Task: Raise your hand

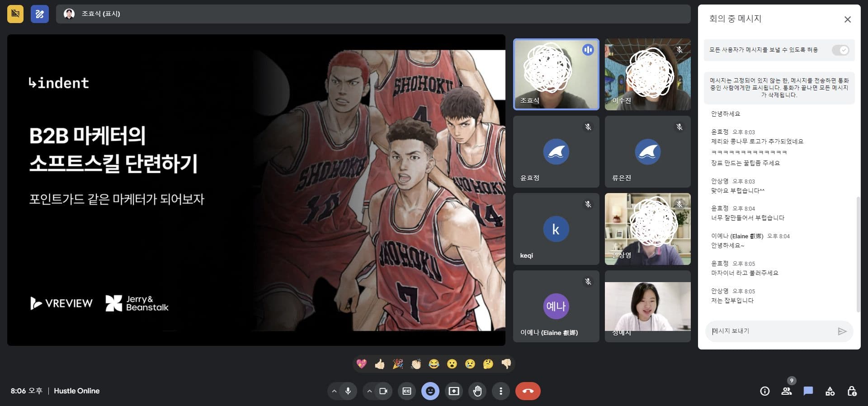Action: 477,391
